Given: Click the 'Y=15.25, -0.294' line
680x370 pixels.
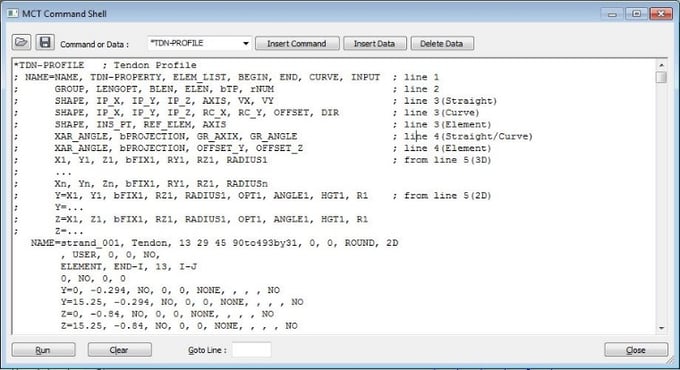Looking at the screenshot, I should pos(182,302).
